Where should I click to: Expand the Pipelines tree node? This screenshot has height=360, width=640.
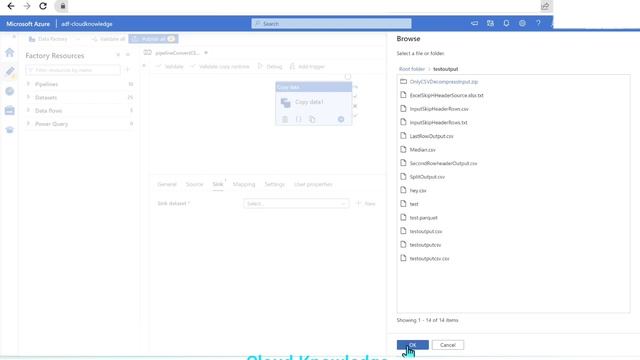tap(28, 84)
